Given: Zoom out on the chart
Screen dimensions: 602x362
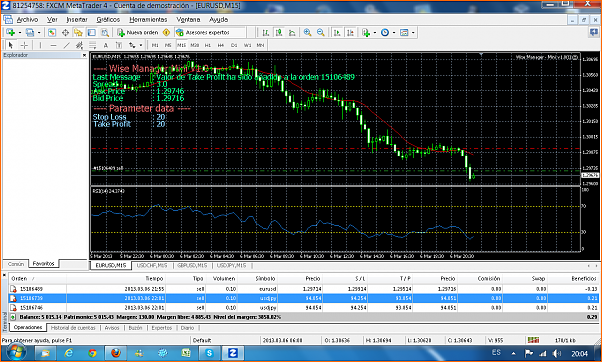Looking at the screenshot, I should tap(321, 33).
